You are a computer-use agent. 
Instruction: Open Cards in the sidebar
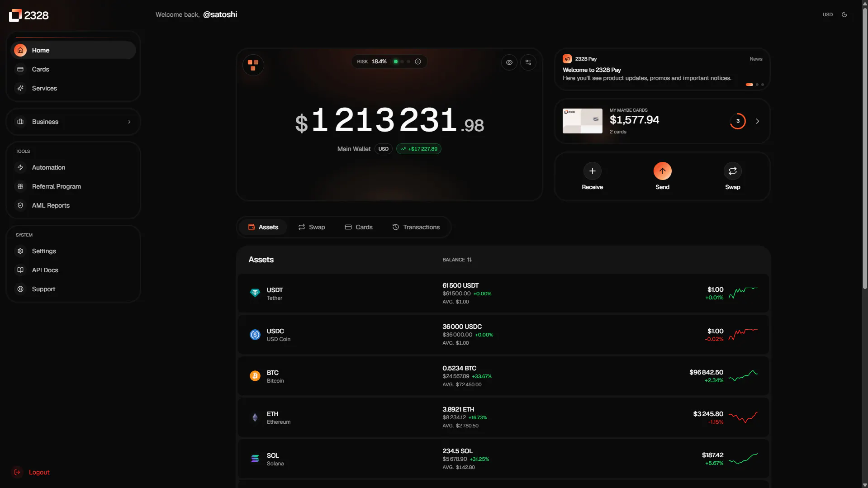coord(73,69)
